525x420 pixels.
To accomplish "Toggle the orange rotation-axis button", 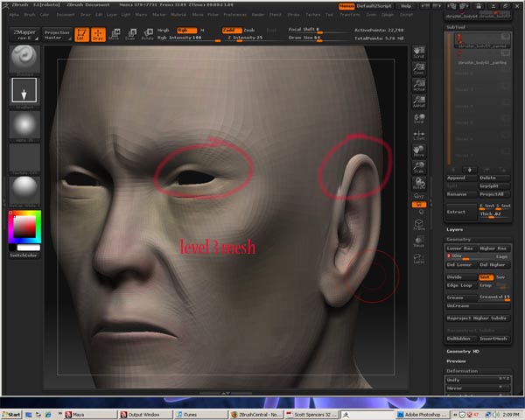I will (x=419, y=204).
